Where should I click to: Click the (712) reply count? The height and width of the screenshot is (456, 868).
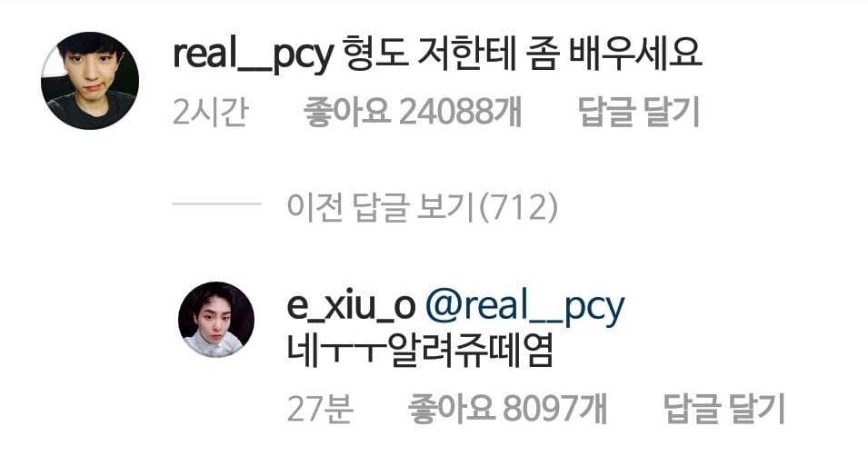(x=517, y=207)
